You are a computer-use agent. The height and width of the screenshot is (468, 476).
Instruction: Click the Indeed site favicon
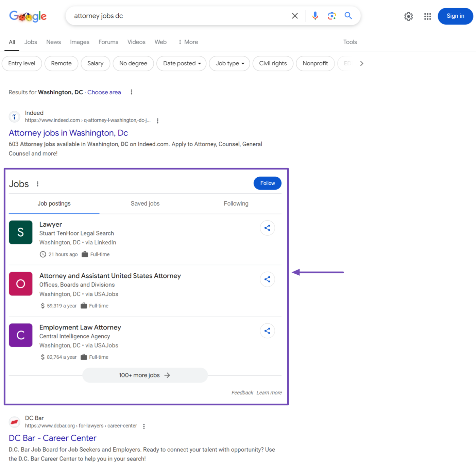click(x=14, y=117)
